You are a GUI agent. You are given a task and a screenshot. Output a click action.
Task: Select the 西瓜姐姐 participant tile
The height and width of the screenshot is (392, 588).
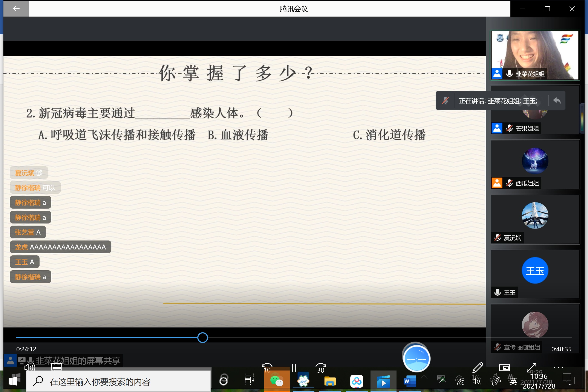click(535, 164)
